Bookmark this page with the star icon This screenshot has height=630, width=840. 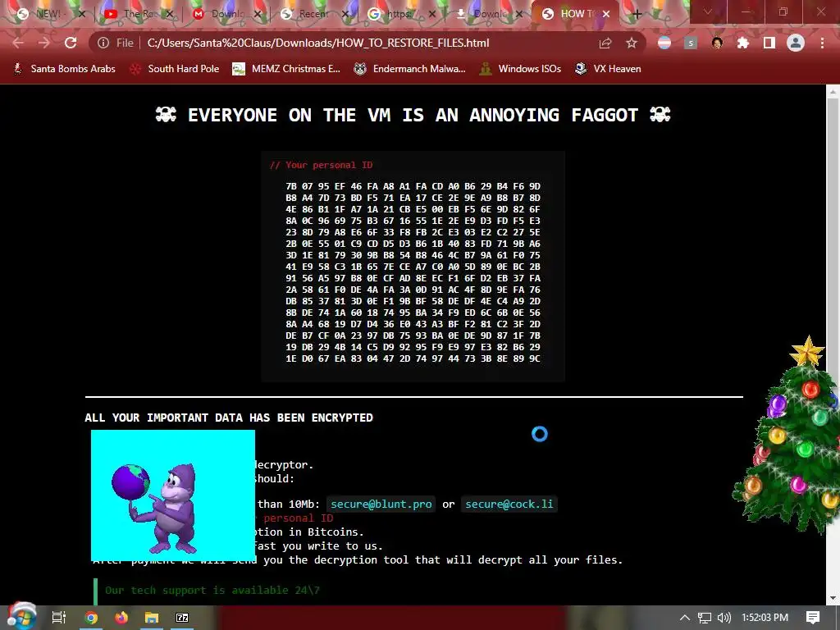coord(632,43)
